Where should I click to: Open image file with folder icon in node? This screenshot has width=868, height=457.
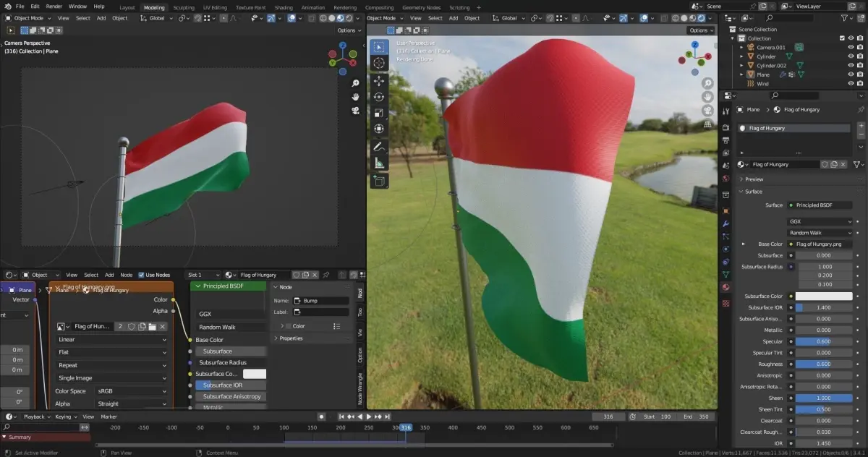[152, 327]
